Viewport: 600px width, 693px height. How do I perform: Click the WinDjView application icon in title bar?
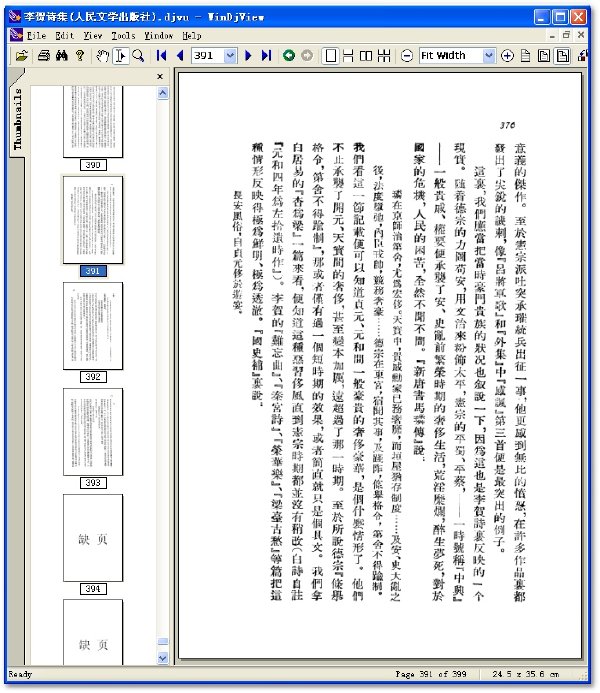(x=15, y=17)
